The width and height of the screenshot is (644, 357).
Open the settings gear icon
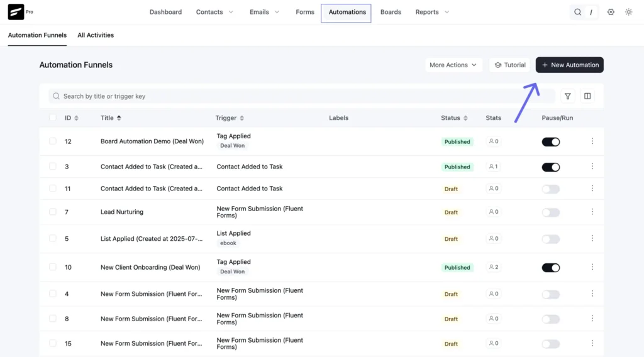611,12
